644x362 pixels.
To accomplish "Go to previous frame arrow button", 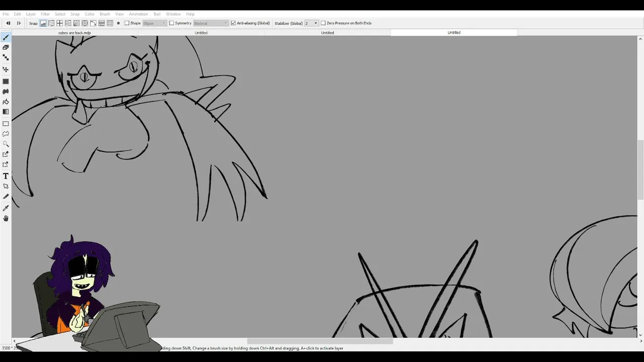I will tap(8, 23).
